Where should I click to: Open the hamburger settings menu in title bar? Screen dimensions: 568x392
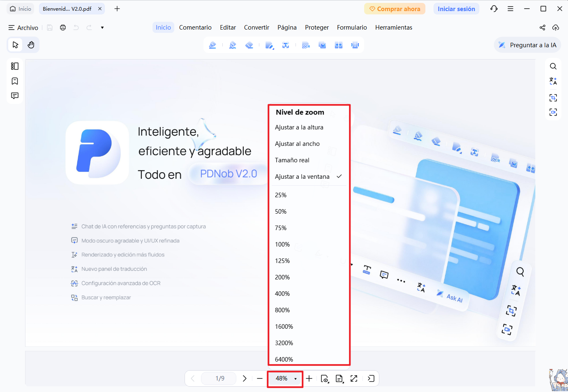[x=510, y=9]
